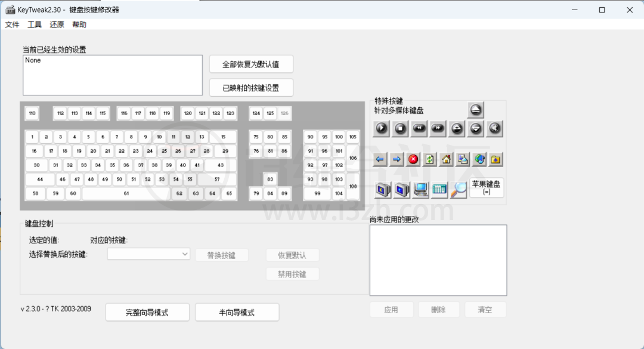Select keyboard key 57
Viewport: 644px width, 349px height.
(217, 179)
